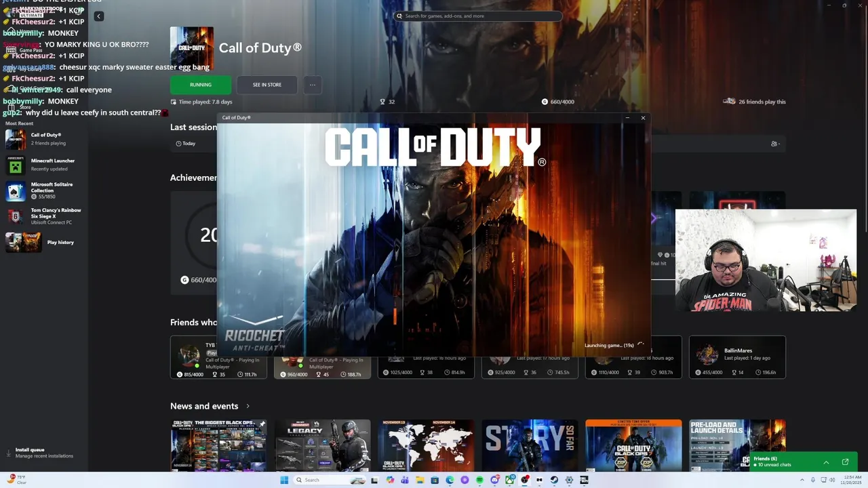Open Settings gear in taskbar
868x488 pixels.
(569, 480)
